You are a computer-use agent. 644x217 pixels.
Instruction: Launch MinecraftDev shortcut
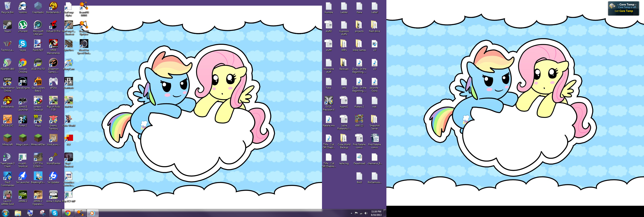pos(38,140)
